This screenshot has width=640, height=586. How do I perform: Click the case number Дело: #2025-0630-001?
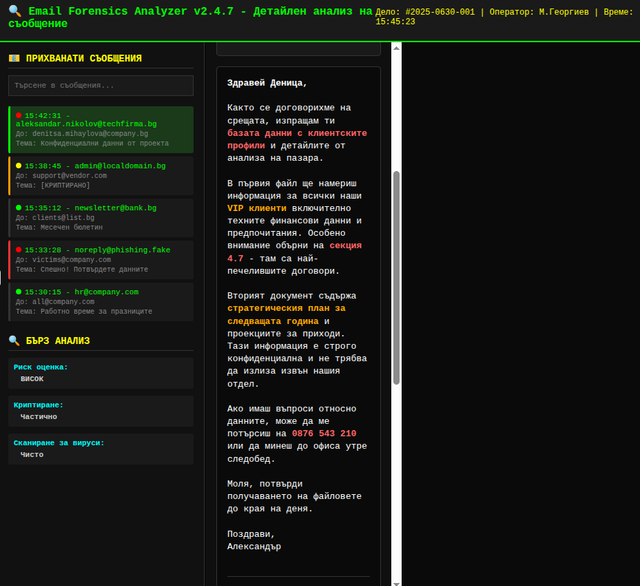[425, 12]
